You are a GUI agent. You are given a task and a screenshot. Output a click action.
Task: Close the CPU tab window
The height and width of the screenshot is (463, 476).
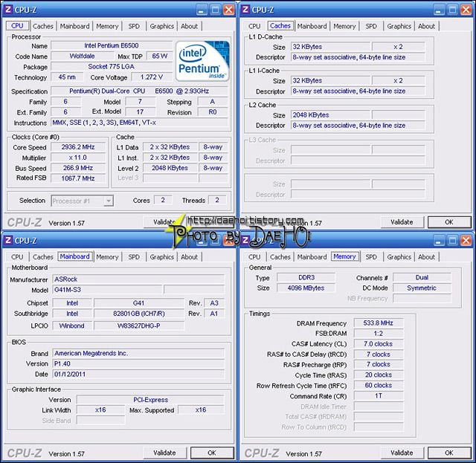click(229, 10)
